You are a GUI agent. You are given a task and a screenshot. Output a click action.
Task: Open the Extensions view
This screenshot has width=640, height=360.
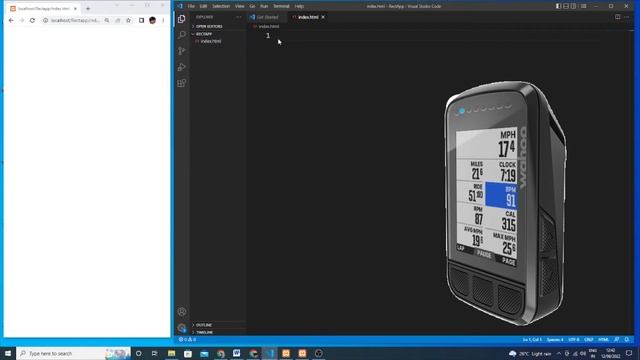(x=182, y=83)
